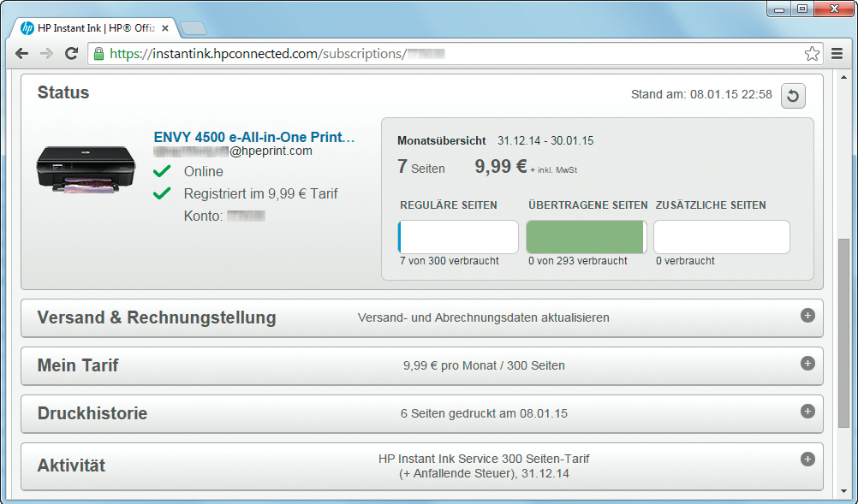Minimize the browser window
This screenshot has width=858, height=504.
coord(779,9)
